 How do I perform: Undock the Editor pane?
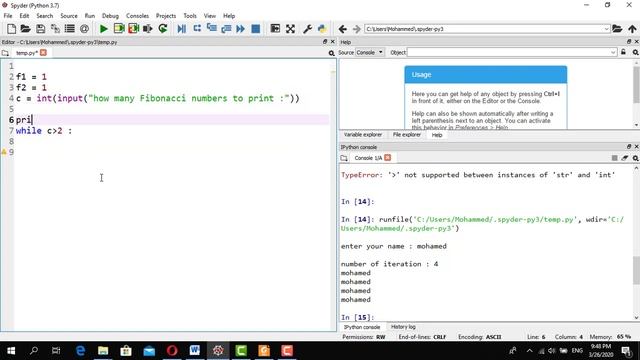click(x=325, y=42)
